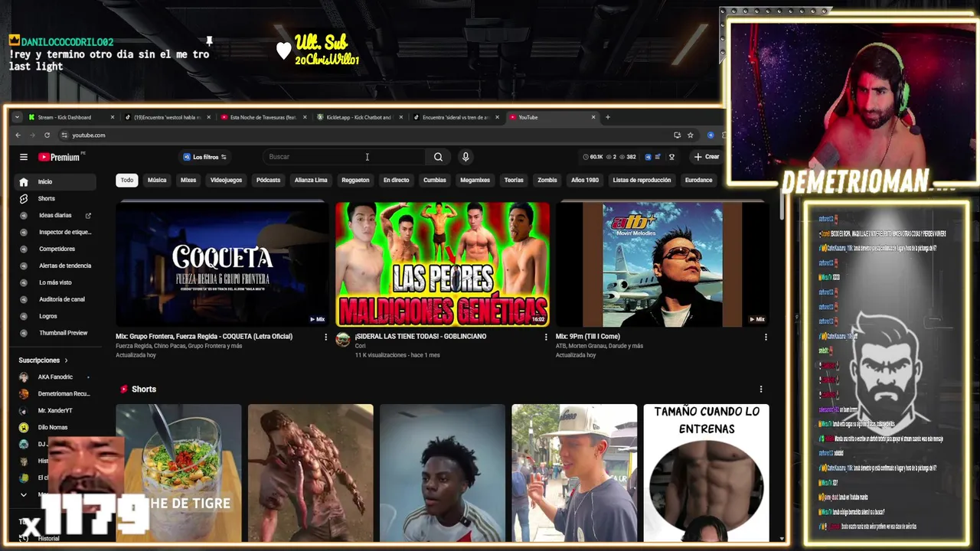Screen dimensions: 980x551
Task: Select the En directo filter chip
Action: pyautogui.click(x=396, y=181)
